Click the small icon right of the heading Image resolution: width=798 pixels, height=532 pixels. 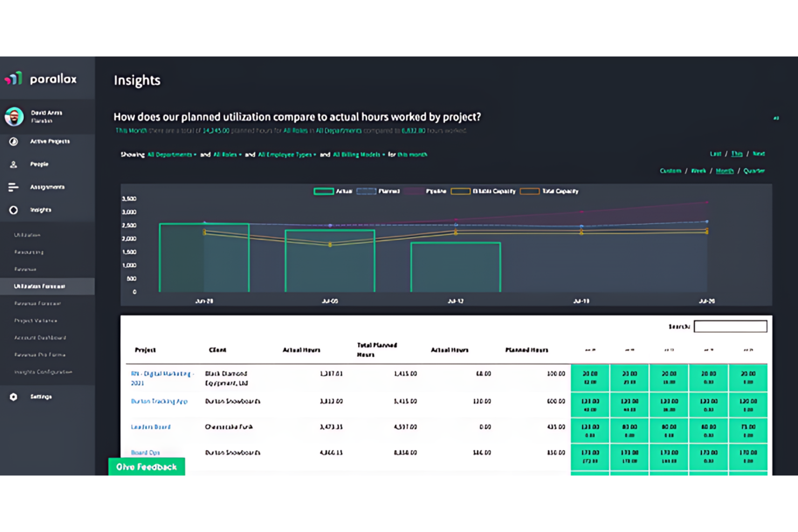[x=776, y=118]
